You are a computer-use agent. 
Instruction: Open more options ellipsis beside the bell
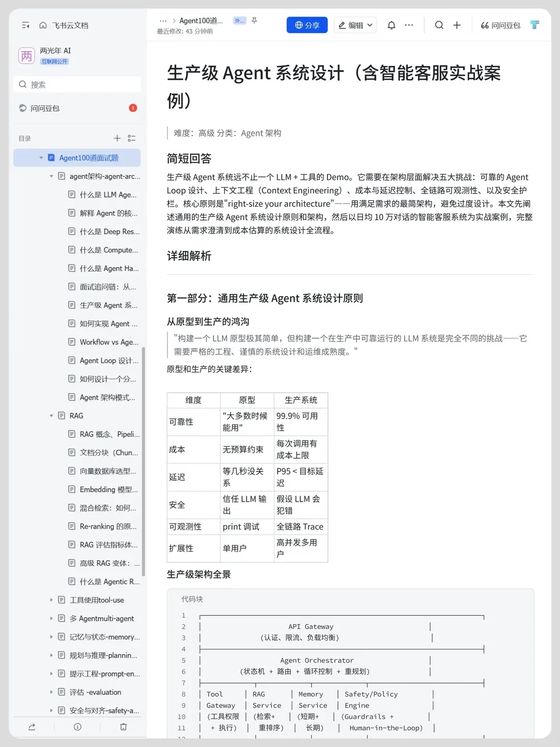click(409, 25)
